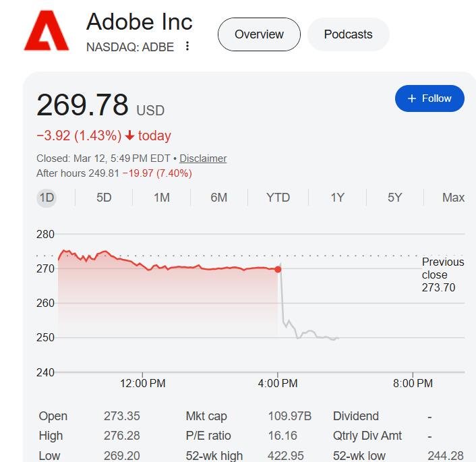Click the red closing price marker dot
Viewport: 476px width, 462px height.
pos(278,269)
